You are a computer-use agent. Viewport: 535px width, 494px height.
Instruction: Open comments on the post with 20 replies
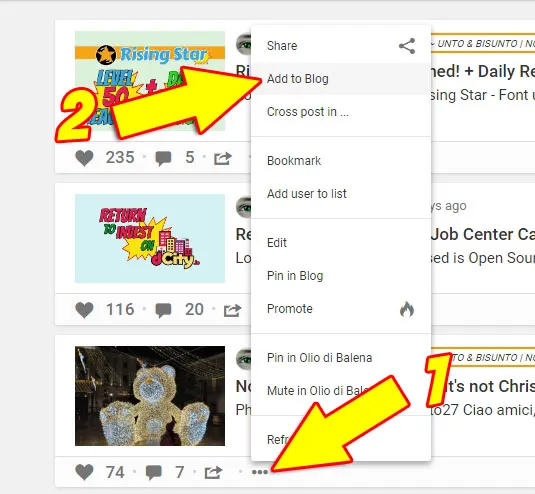pos(163,310)
